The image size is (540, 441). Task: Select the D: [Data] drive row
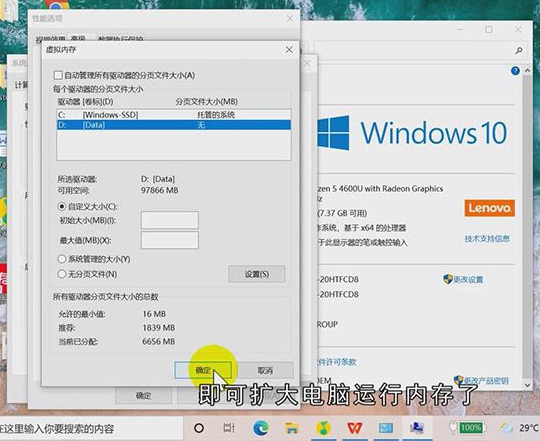click(x=174, y=125)
